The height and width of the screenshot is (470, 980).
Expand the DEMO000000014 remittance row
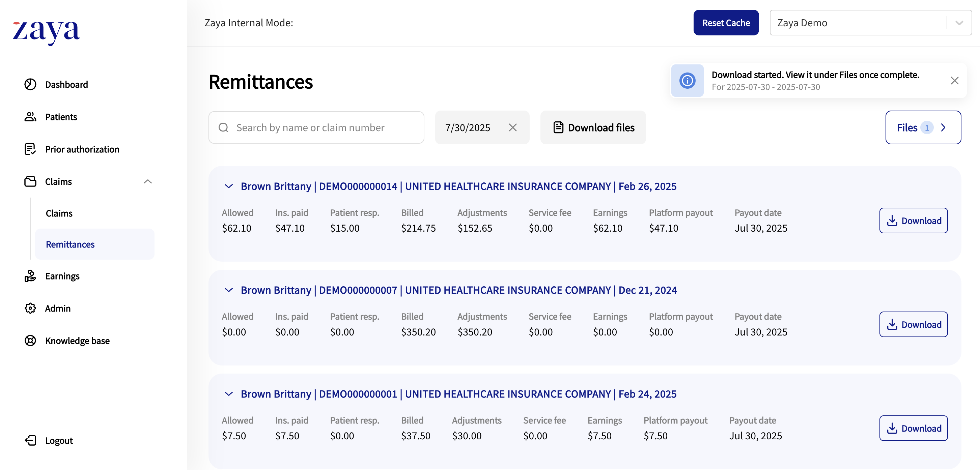[x=228, y=186]
